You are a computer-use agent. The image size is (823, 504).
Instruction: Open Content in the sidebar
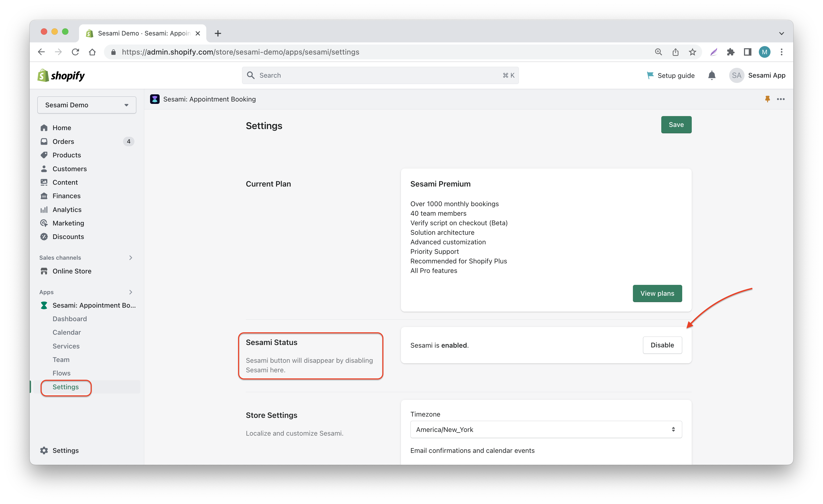coord(65,182)
